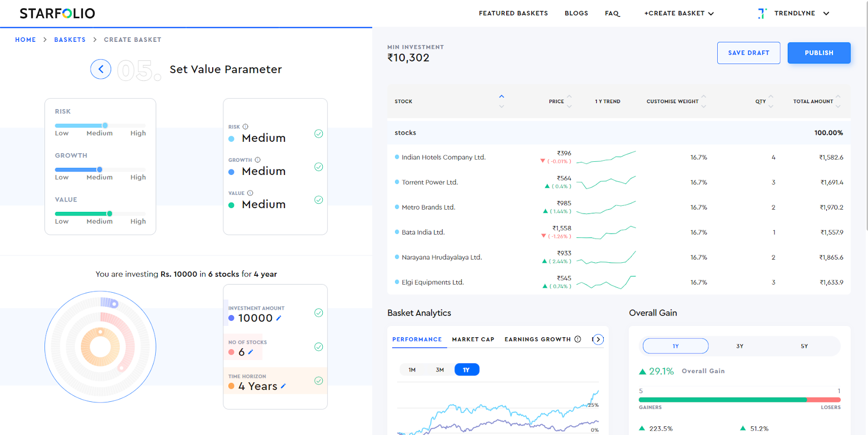Sort table by Qty column
Image resolution: width=868 pixels, height=435 pixels.
771,101
